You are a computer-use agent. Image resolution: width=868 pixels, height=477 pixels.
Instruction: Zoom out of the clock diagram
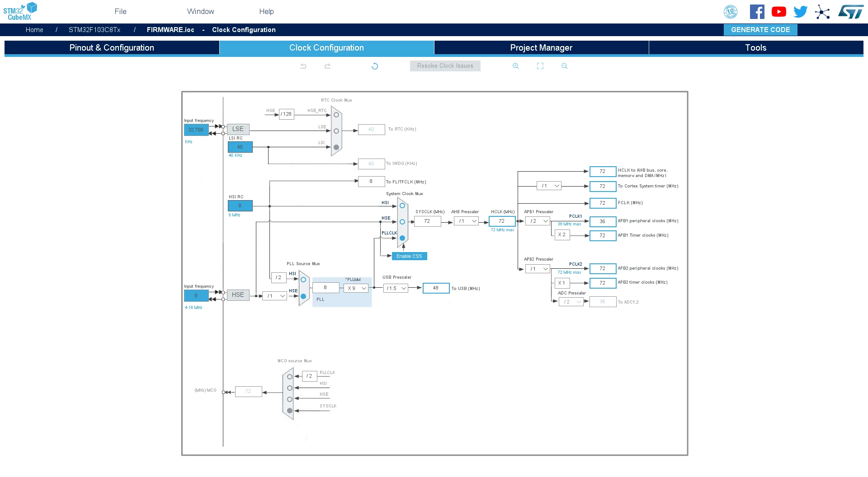tap(565, 66)
